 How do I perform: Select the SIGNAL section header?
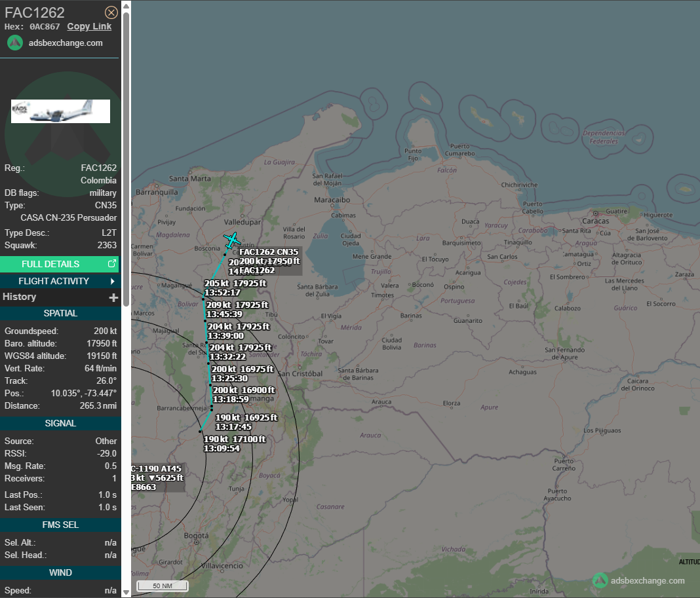pyautogui.click(x=60, y=423)
